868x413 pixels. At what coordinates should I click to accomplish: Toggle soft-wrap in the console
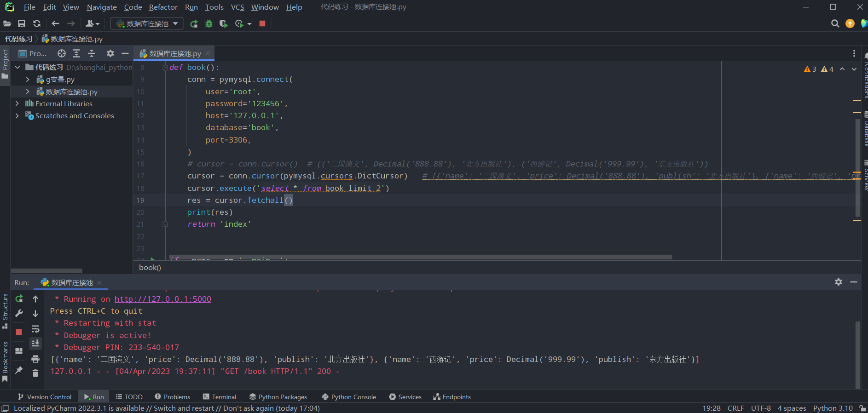35,329
